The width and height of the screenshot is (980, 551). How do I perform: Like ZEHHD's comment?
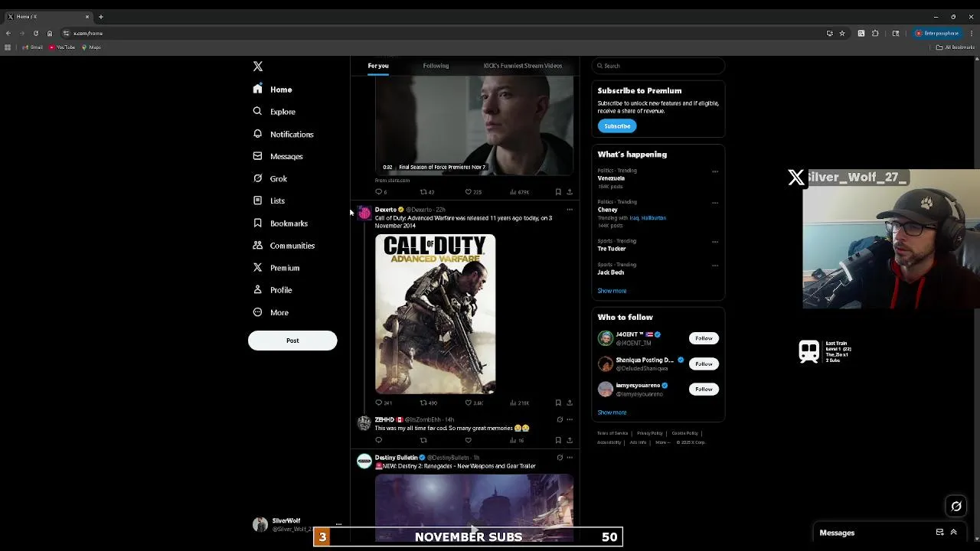[x=468, y=440]
